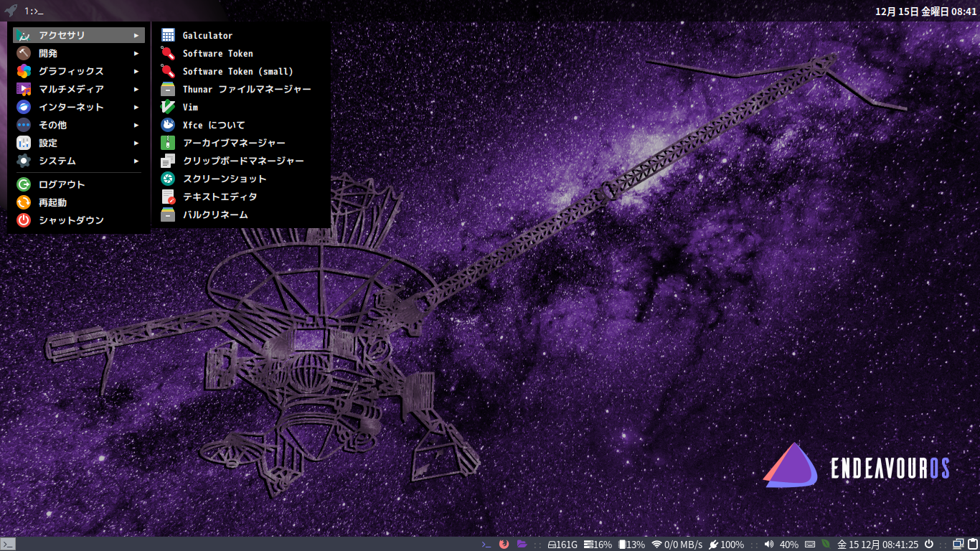
Task: Open アーカイブマネージャー
Action: [x=240, y=143]
